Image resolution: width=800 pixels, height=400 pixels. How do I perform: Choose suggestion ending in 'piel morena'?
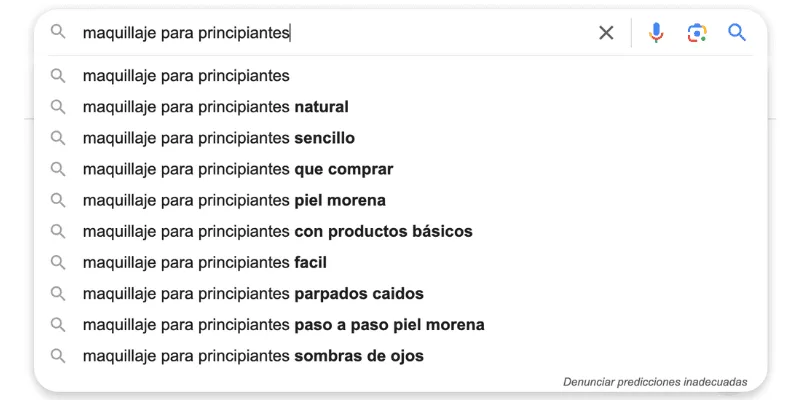point(234,200)
